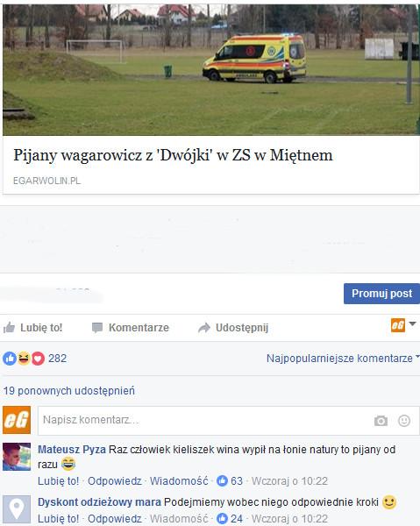Open the emoji smiley picker in comment box
This screenshot has width=420, height=526.
click(404, 420)
